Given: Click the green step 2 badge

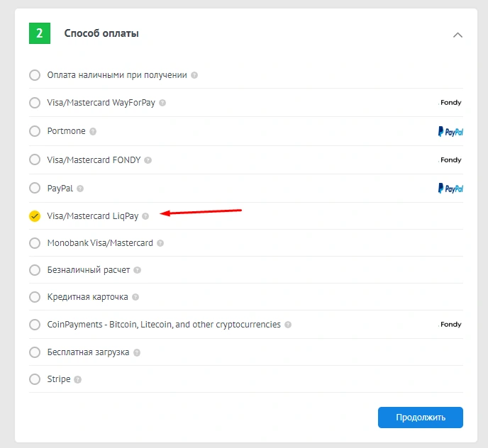Looking at the screenshot, I should click(x=40, y=33).
